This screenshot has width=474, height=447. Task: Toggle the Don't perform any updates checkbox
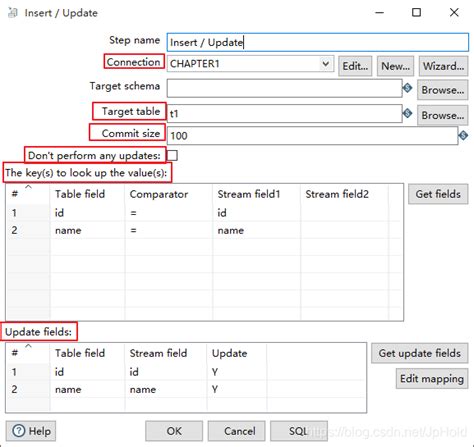[x=172, y=155]
